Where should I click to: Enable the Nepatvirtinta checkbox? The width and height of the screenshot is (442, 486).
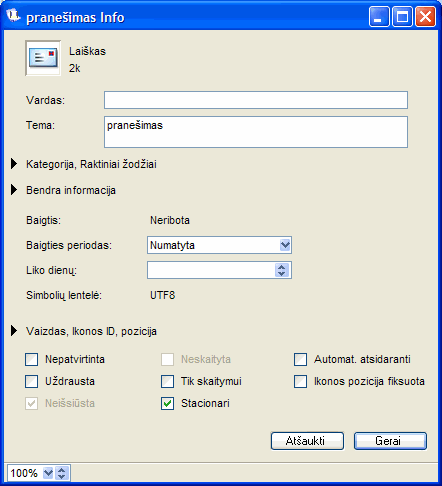pyautogui.click(x=32, y=360)
